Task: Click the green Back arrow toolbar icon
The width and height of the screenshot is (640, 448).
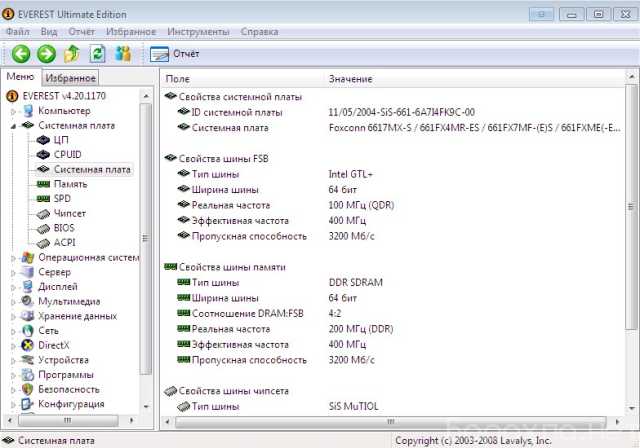Action: [21, 54]
